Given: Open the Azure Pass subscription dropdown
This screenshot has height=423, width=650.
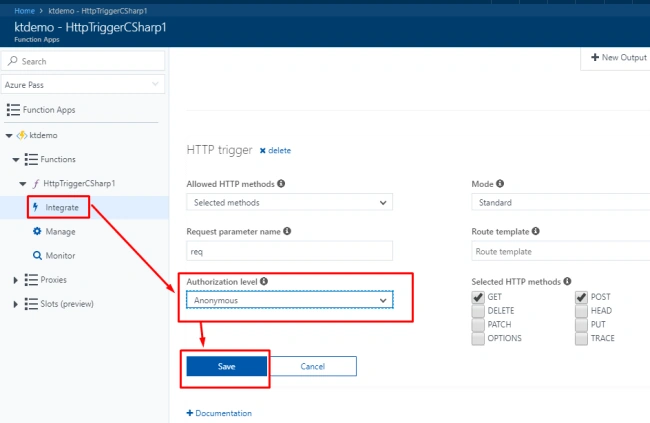Looking at the screenshot, I should [x=83, y=85].
